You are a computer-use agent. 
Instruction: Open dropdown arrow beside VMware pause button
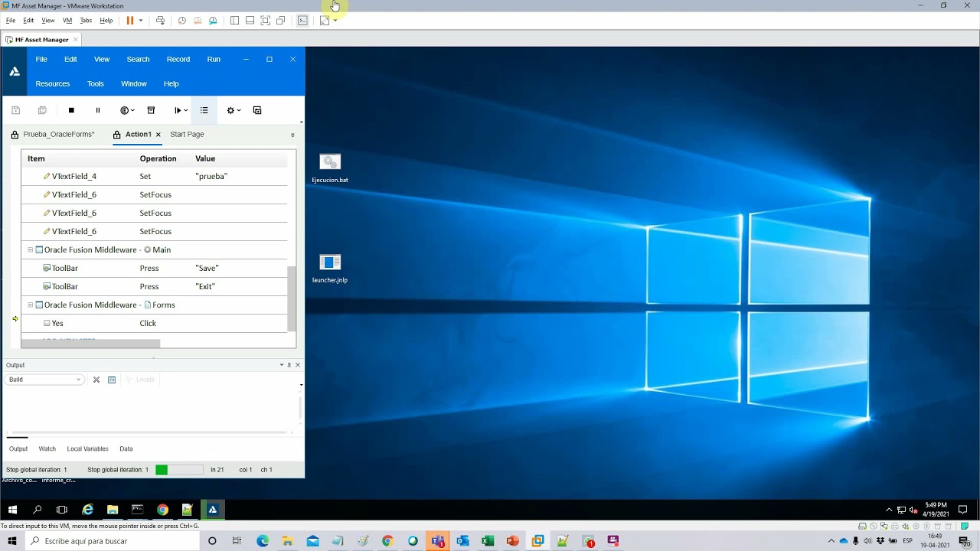coord(140,21)
